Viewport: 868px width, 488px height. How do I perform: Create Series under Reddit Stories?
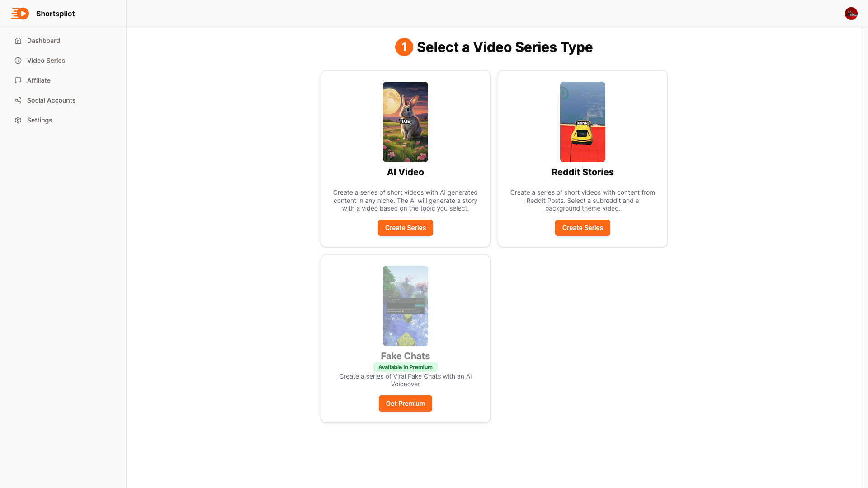point(582,228)
